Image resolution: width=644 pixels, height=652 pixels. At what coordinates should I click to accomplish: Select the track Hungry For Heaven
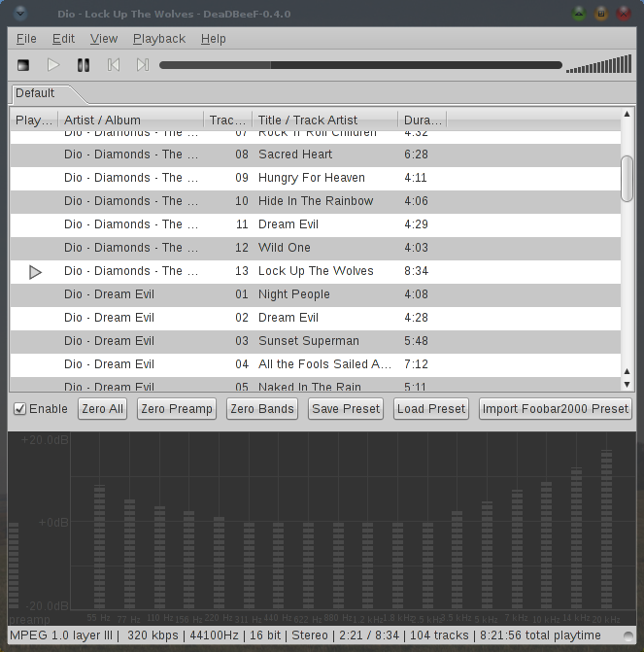(x=315, y=178)
